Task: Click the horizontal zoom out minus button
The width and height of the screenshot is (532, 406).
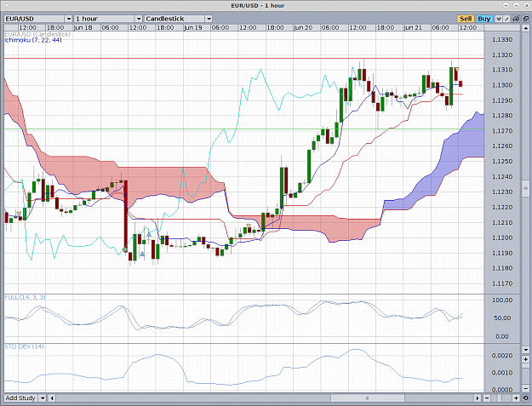Action: (487, 397)
